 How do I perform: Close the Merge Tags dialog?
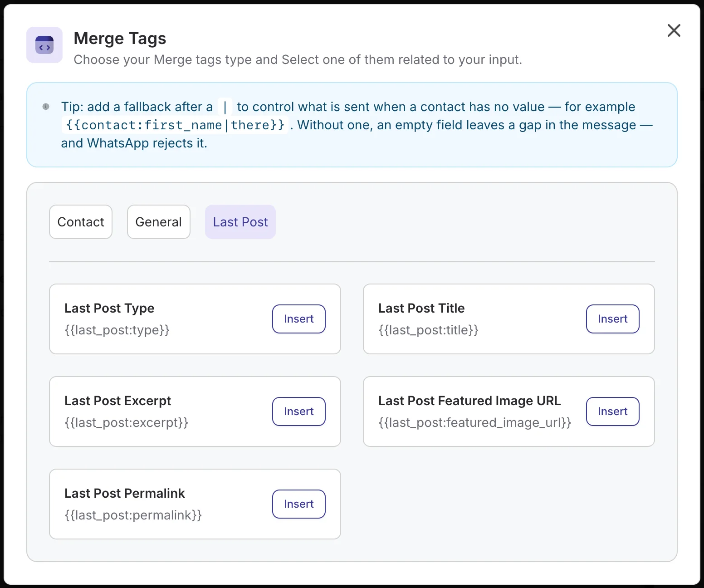click(674, 30)
